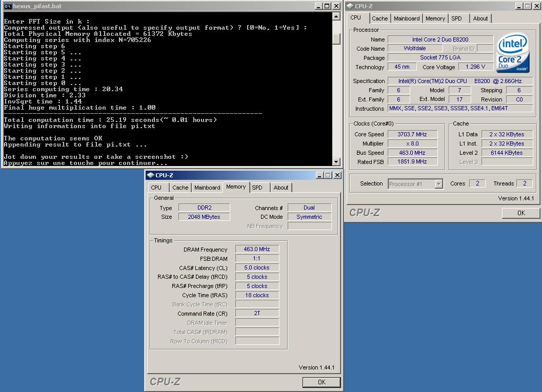Click the Intel Core 2 Duo logo
The height and width of the screenshot is (392, 542).
[x=513, y=53]
